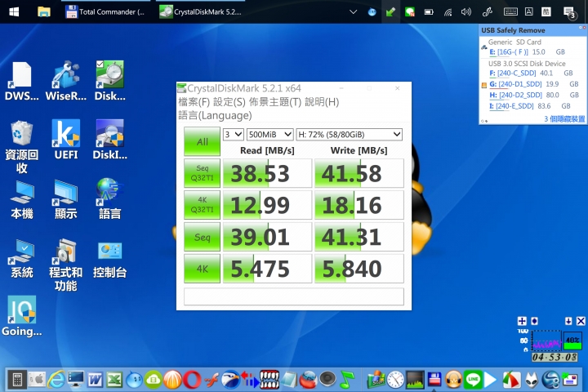Launch Excel from the dock
Viewport: 588px width, 392px height.
(x=114, y=380)
